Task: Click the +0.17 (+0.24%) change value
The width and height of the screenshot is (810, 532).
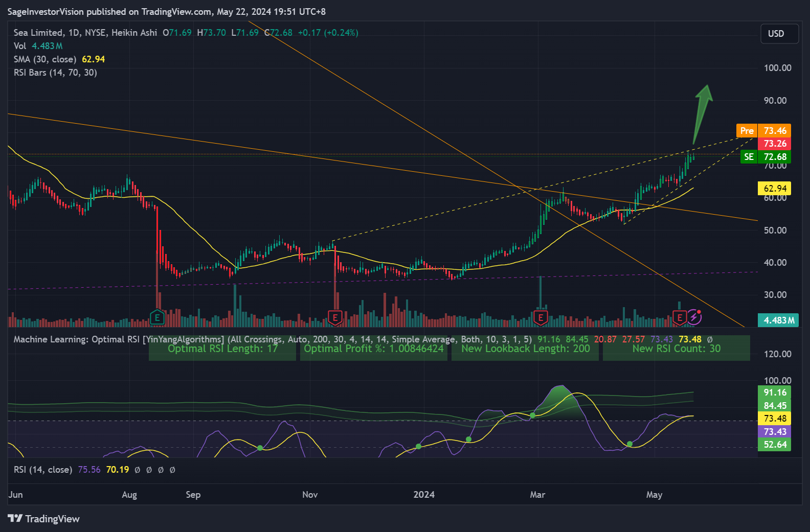Action: (328, 33)
